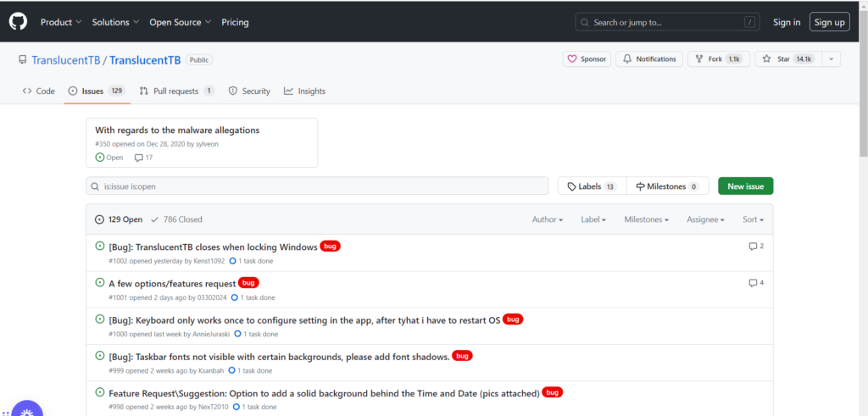Star the TranslucentTB repository
Viewport: 868px width, 416px height.
click(x=787, y=59)
